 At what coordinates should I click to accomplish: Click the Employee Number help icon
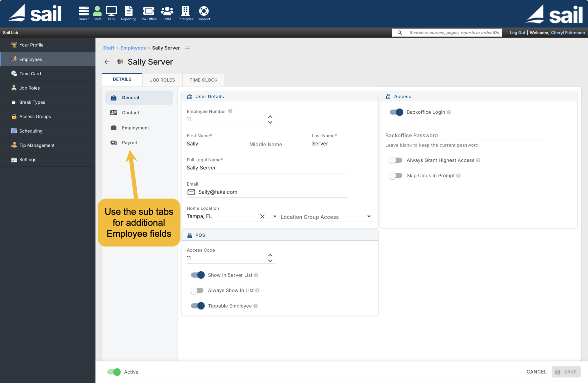pos(230,111)
